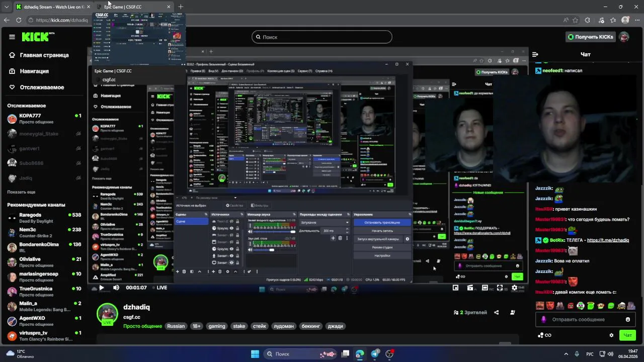Image resolution: width=644 pixels, height=362 pixels.
Task: Open a new browser tab
Action: (181, 7)
